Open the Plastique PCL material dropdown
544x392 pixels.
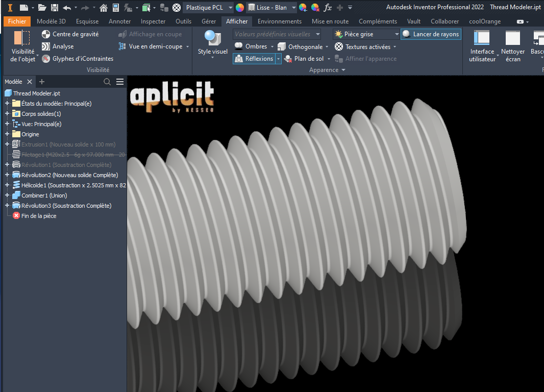tap(230, 8)
